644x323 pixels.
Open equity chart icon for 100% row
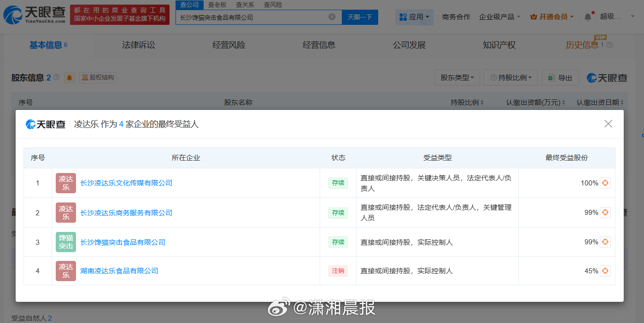605,183
